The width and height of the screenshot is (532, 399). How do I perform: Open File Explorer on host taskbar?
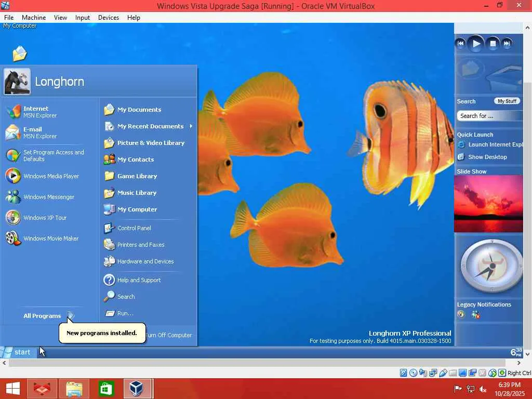[x=74, y=389]
